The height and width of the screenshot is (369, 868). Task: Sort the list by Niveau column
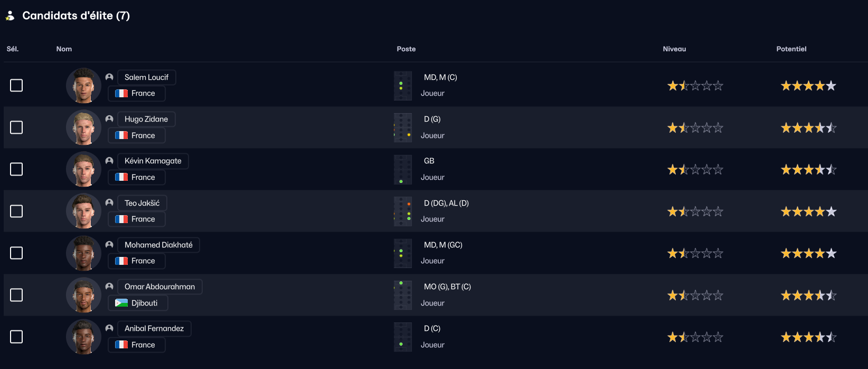point(674,49)
